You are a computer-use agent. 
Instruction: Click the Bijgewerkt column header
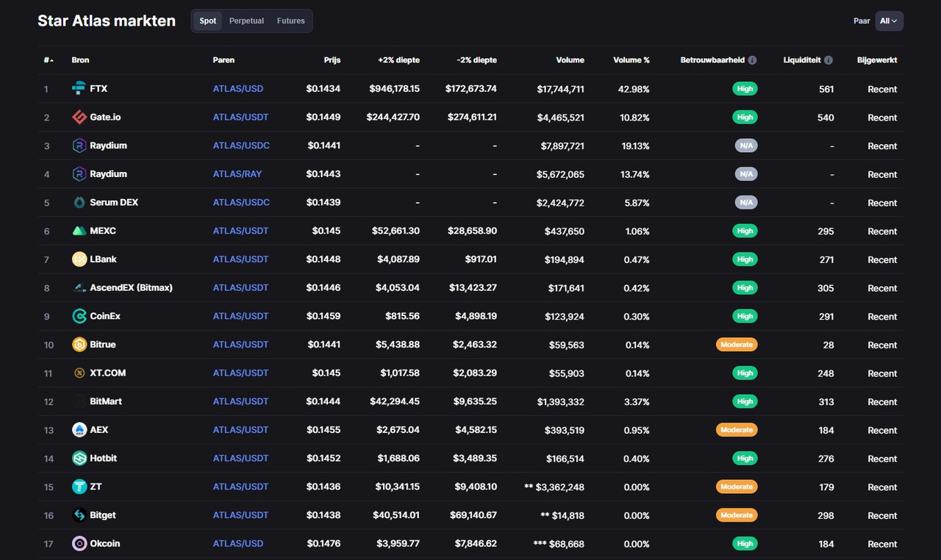(x=877, y=60)
